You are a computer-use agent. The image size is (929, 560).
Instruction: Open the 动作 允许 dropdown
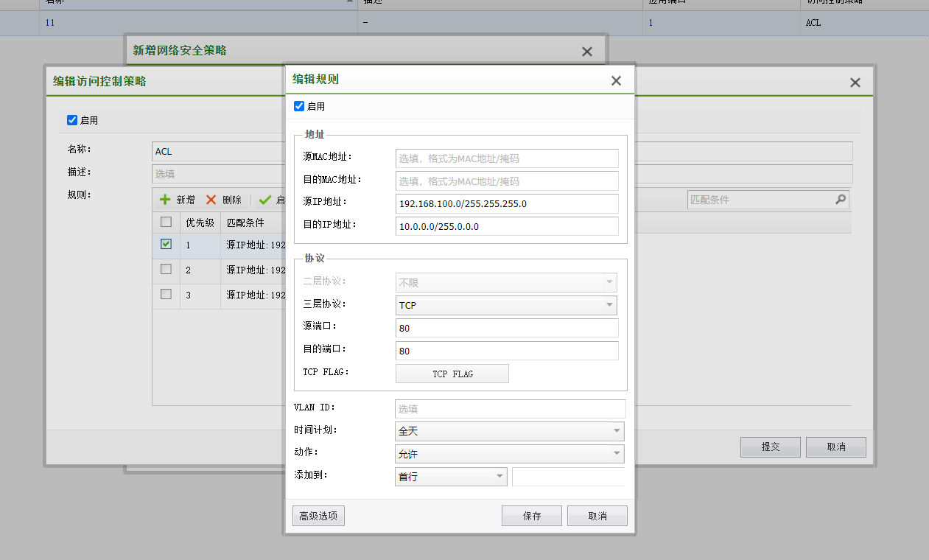510,454
